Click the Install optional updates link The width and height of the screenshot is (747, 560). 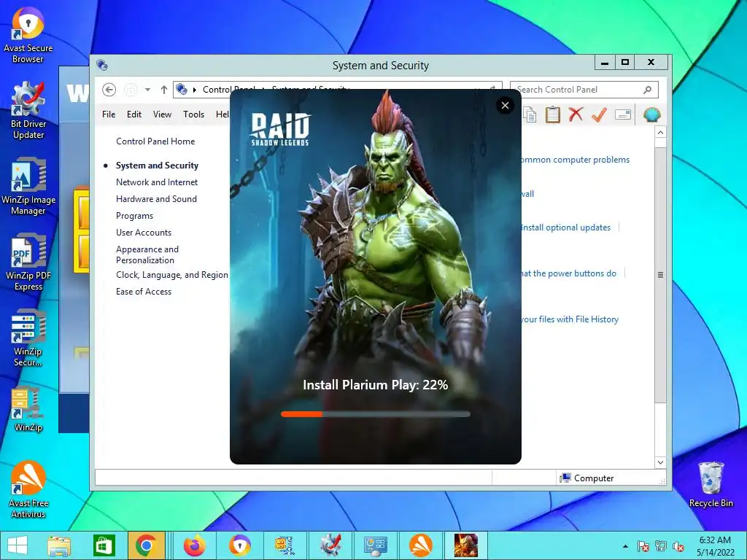566,227
